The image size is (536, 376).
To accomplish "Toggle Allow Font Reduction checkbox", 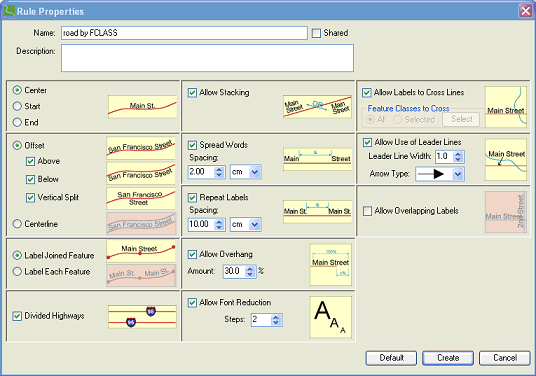I will 192,303.
